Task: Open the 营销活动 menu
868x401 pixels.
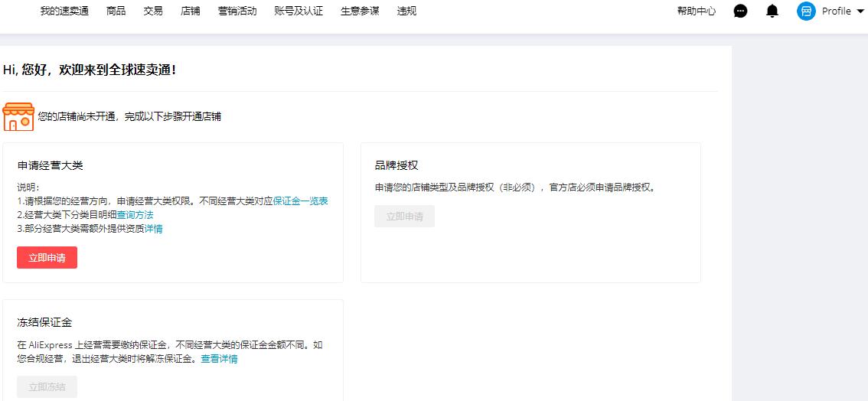Action: pyautogui.click(x=237, y=11)
